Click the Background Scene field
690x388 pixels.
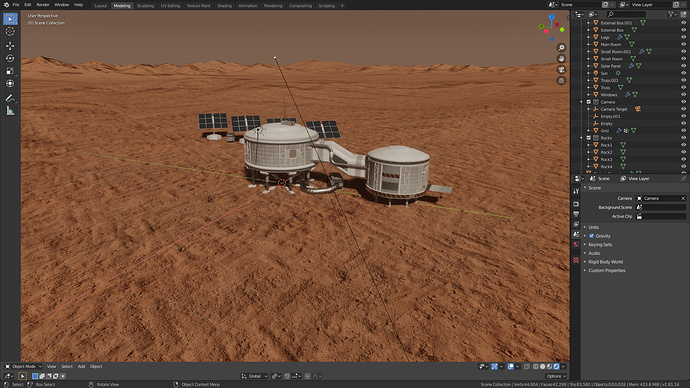661,207
